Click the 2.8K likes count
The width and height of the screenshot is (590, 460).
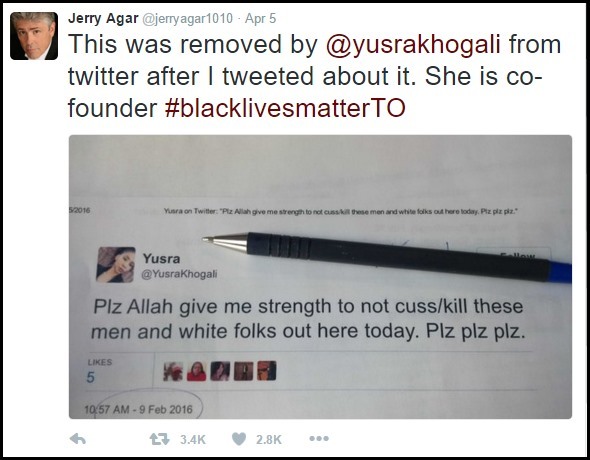(x=269, y=439)
